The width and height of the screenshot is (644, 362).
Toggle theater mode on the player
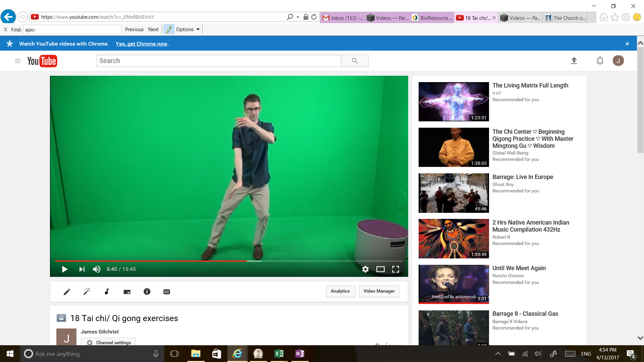coord(380,269)
